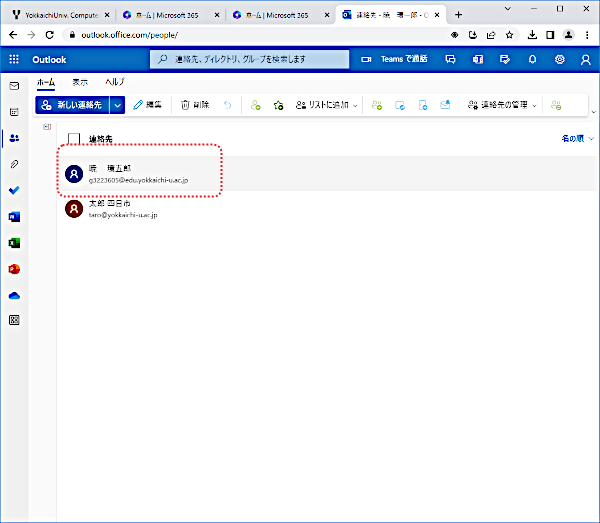Image resolution: width=600 pixels, height=523 pixels.
Task: Open Calendar from the left sidebar
Action: (x=14, y=112)
